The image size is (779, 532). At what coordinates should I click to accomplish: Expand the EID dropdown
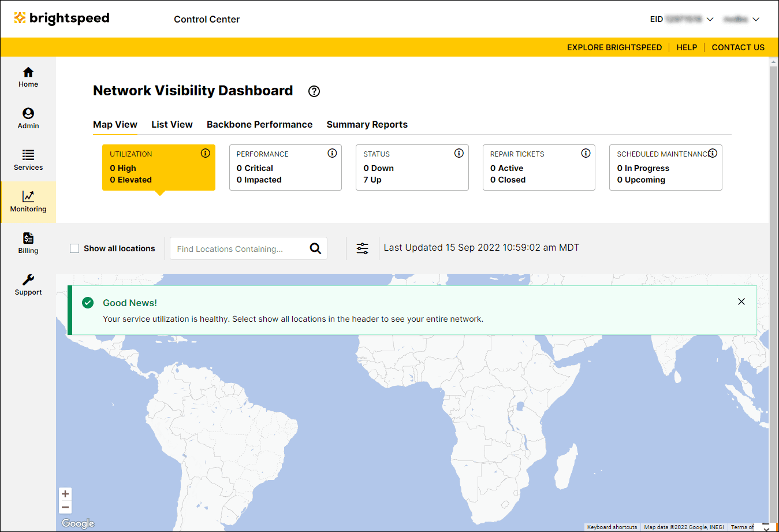(x=710, y=18)
